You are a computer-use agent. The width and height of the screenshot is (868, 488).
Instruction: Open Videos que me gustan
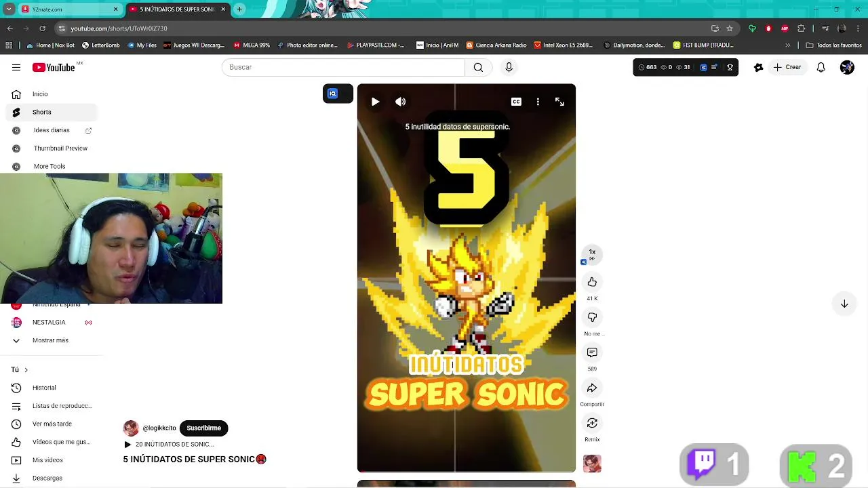click(x=52, y=442)
